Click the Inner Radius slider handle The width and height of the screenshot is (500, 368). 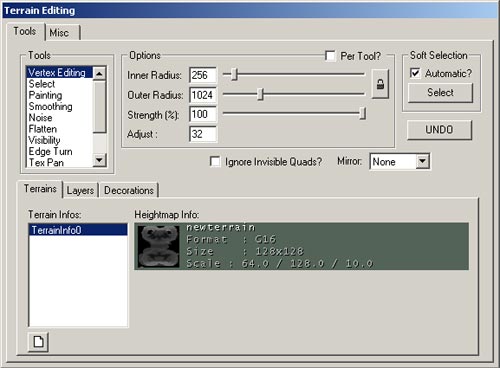point(234,74)
